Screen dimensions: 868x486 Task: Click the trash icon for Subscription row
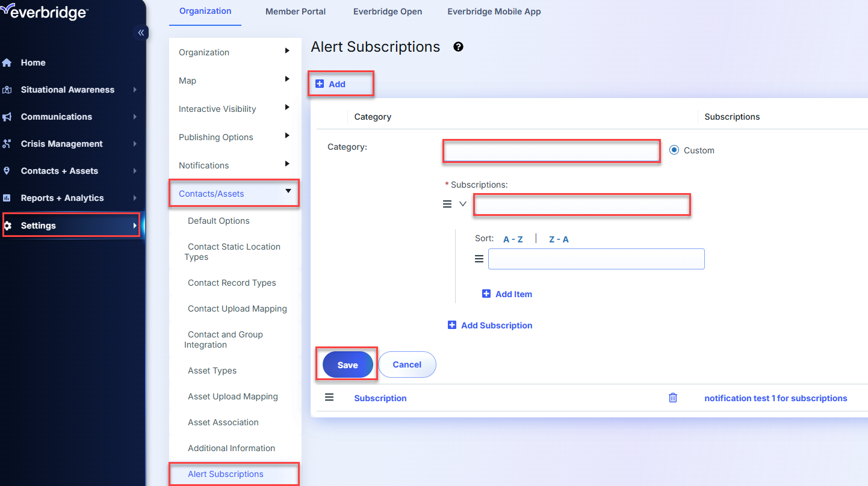pos(673,398)
